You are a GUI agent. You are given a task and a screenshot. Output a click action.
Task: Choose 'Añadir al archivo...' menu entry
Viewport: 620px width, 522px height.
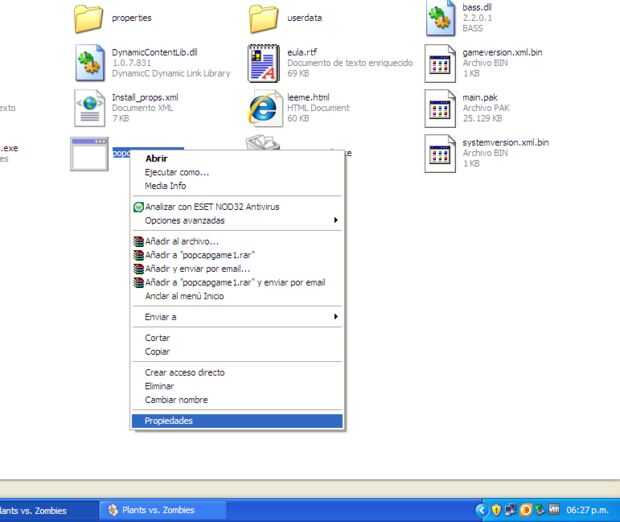click(237, 241)
